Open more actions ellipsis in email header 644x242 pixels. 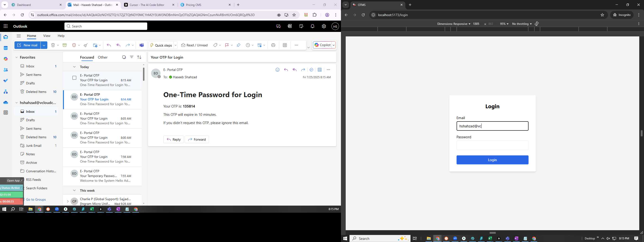pyautogui.click(x=328, y=70)
